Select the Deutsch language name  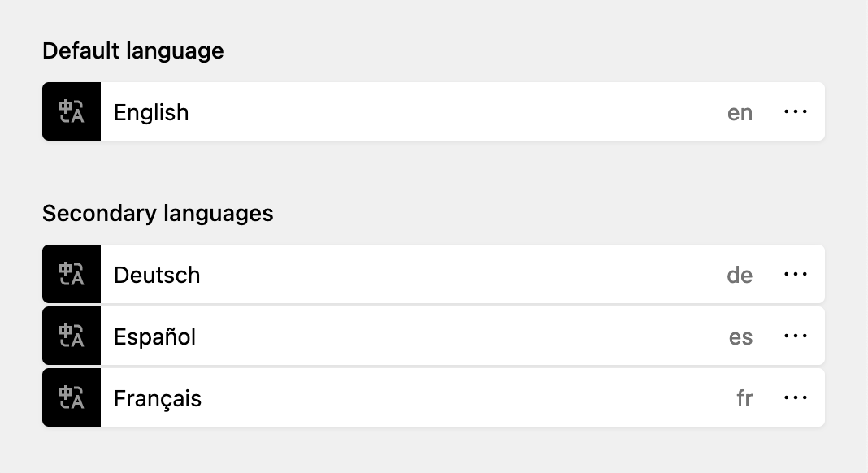coord(157,276)
